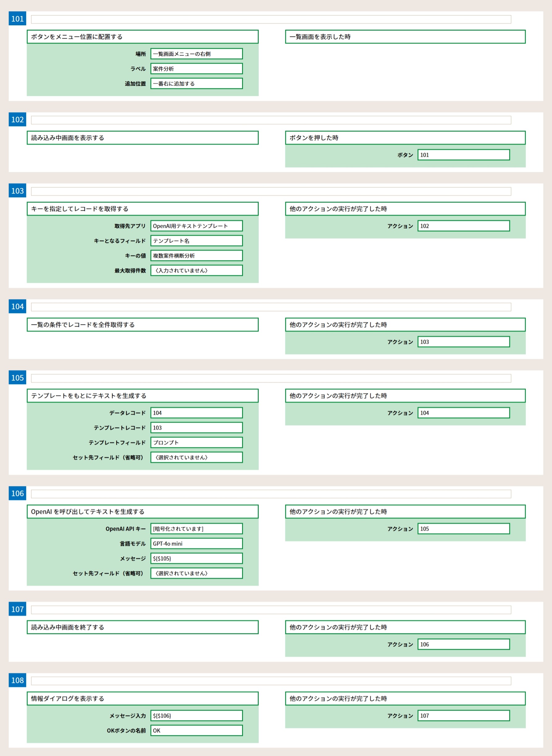552x756 pixels.
Task: Click the encrypted OpenAI API キー field
Action: point(196,529)
